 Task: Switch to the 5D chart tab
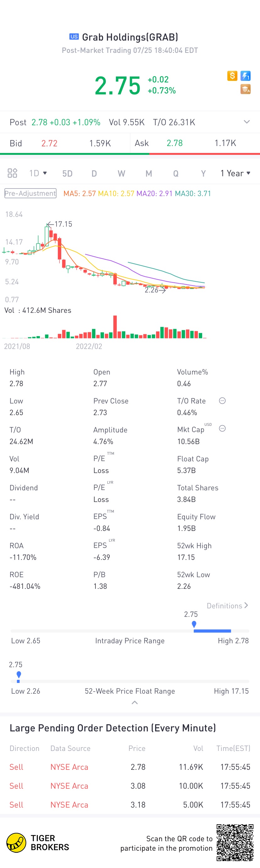(x=67, y=173)
